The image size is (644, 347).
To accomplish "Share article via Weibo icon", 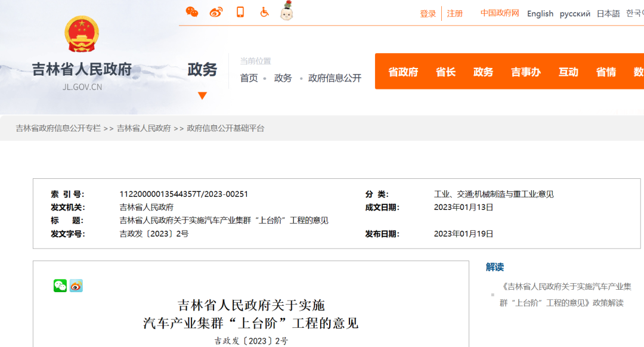I will point(76,286).
